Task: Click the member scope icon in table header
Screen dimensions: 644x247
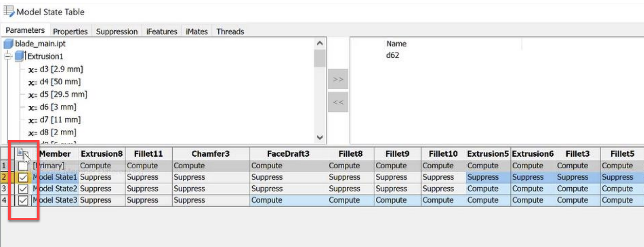Action: pos(23,153)
